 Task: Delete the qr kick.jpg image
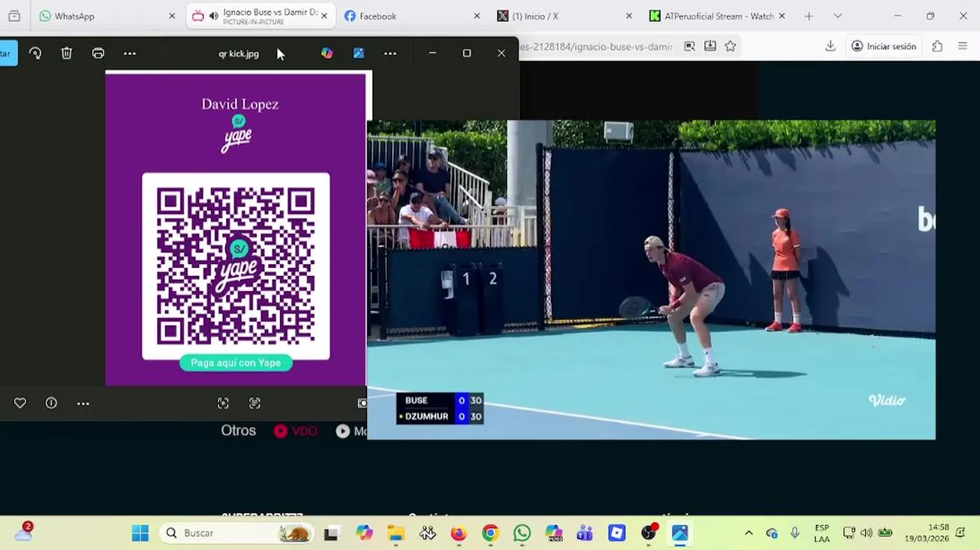click(x=66, y=53)
